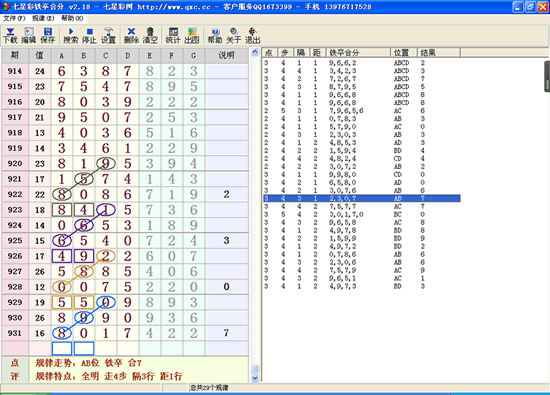Click the 期 column header
The image size is (550, 395).
(x=15, y=55)
